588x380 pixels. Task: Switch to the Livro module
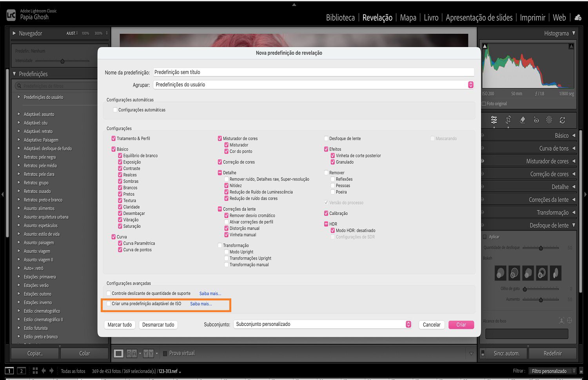[431, 18]
